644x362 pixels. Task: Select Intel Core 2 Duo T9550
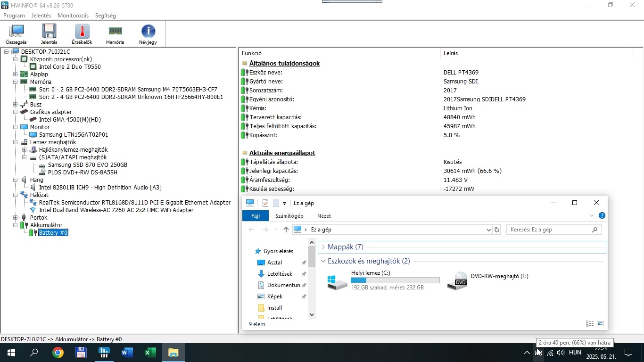[70, 67]
